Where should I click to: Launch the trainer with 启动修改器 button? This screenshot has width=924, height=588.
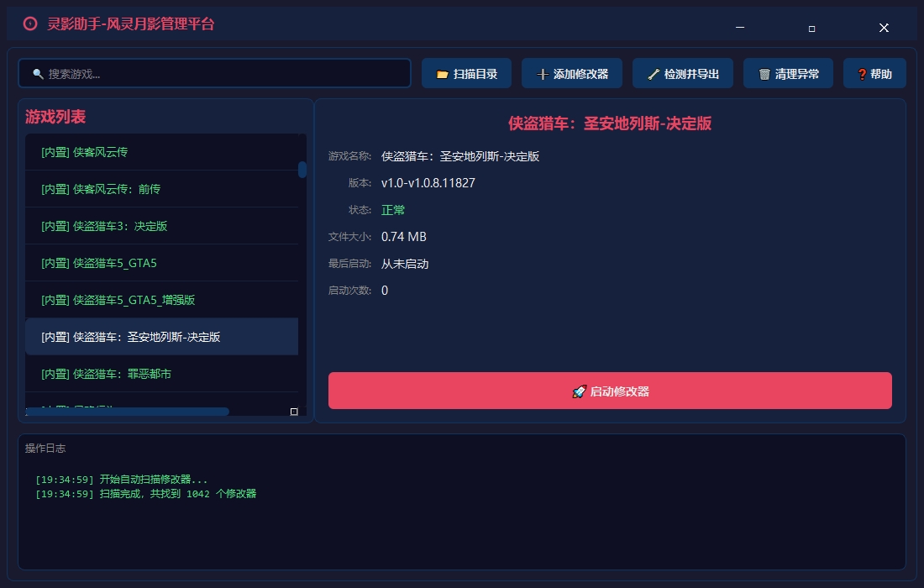coord(610,391)
